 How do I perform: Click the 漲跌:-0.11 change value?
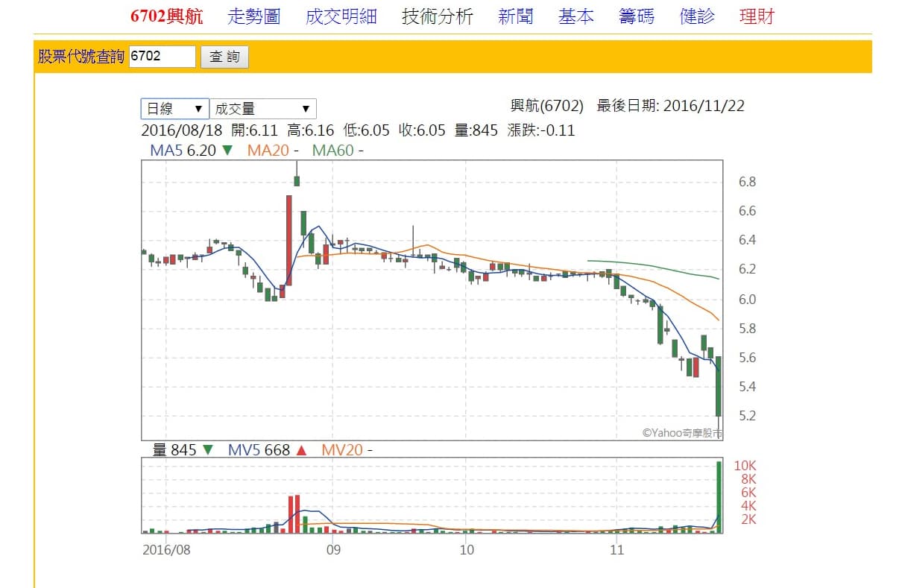pyautogui.click(x=540, y=130)
